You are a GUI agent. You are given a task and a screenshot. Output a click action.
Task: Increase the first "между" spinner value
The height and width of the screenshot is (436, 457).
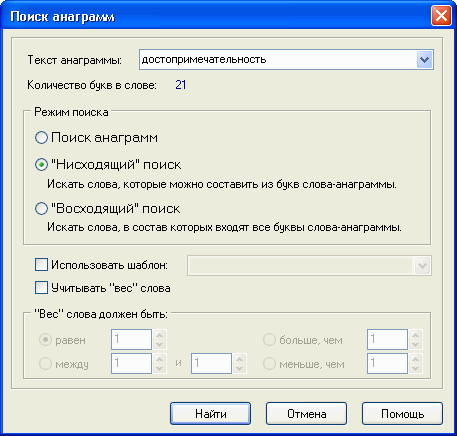pyautogui.click(x=160, y=359)
